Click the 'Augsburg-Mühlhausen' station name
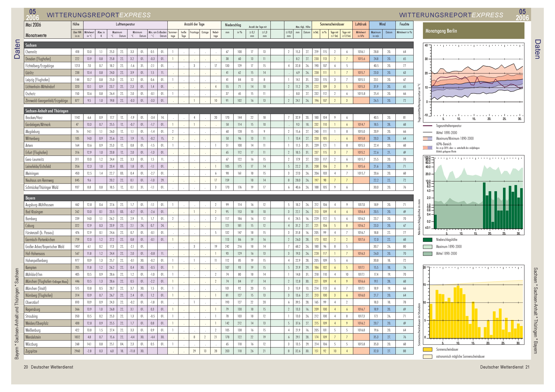This screenshot has height=392, width=555. click(40, 205)
